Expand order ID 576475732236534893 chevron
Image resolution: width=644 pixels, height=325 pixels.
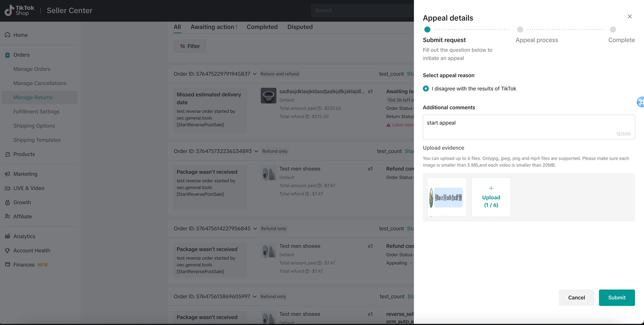(257, 151)
